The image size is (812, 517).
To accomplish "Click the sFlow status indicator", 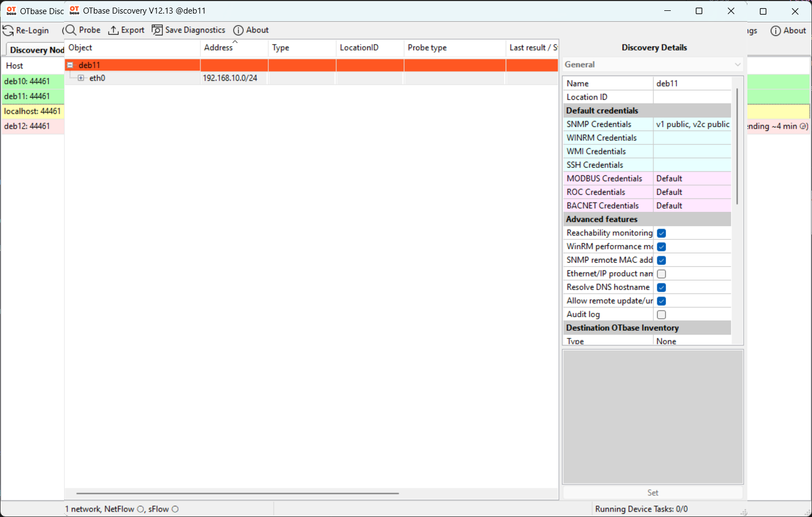I will coord(175,509).
